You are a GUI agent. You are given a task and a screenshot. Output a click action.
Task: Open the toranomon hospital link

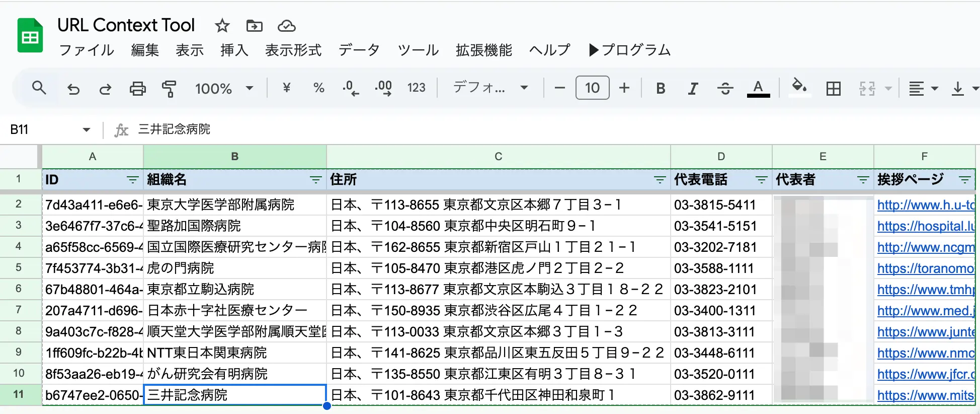point(925,268)
